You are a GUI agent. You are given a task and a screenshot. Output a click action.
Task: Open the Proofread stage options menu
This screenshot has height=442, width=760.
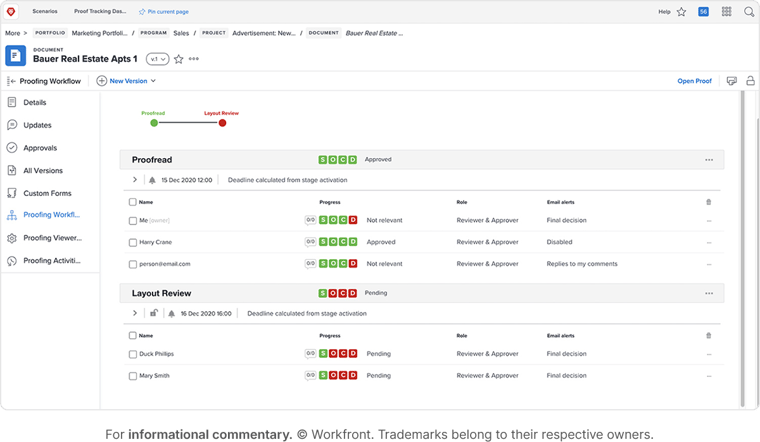709,160
